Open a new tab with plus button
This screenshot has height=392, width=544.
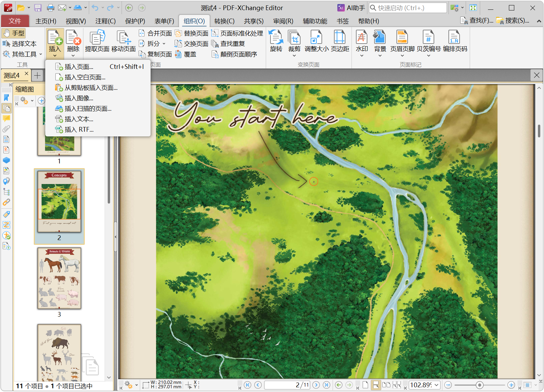(x=37, y=75)
